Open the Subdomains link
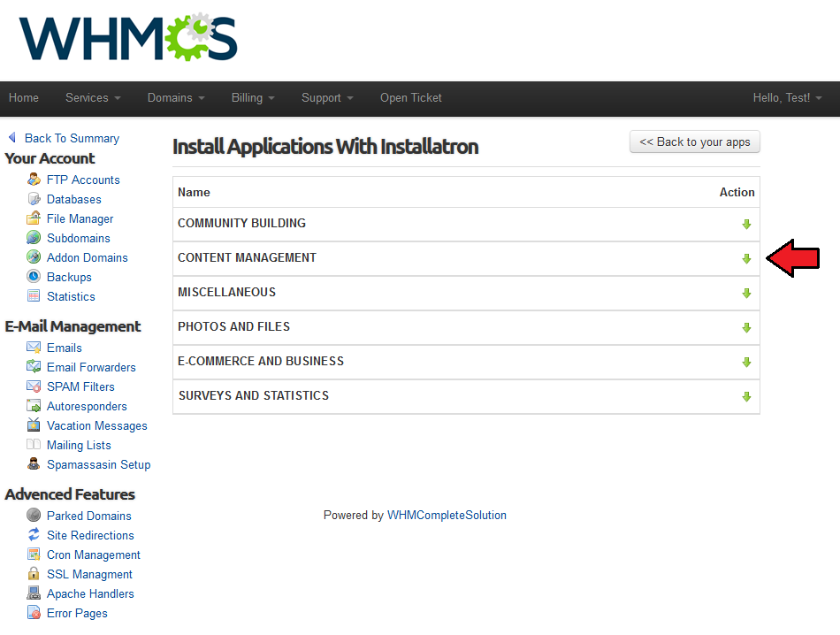 (x=78, y=238)
